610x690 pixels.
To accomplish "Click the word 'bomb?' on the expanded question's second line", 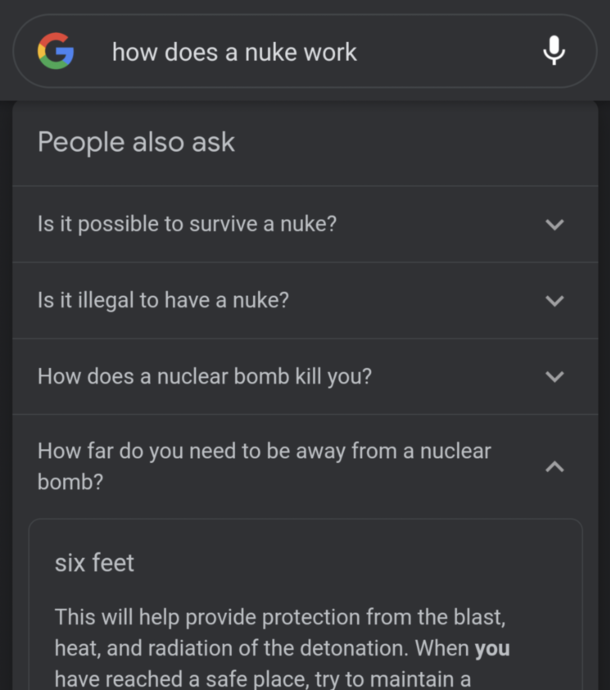I will pos(70,482).
